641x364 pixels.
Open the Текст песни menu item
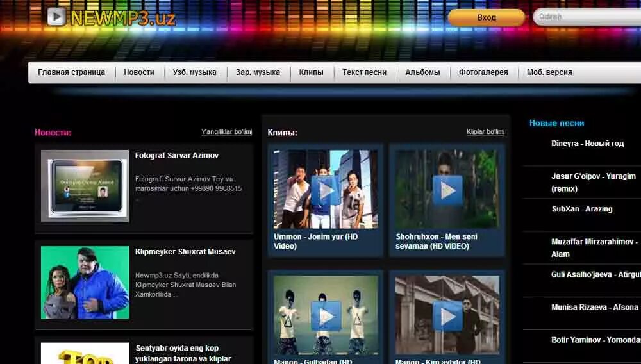pos(364,72)
